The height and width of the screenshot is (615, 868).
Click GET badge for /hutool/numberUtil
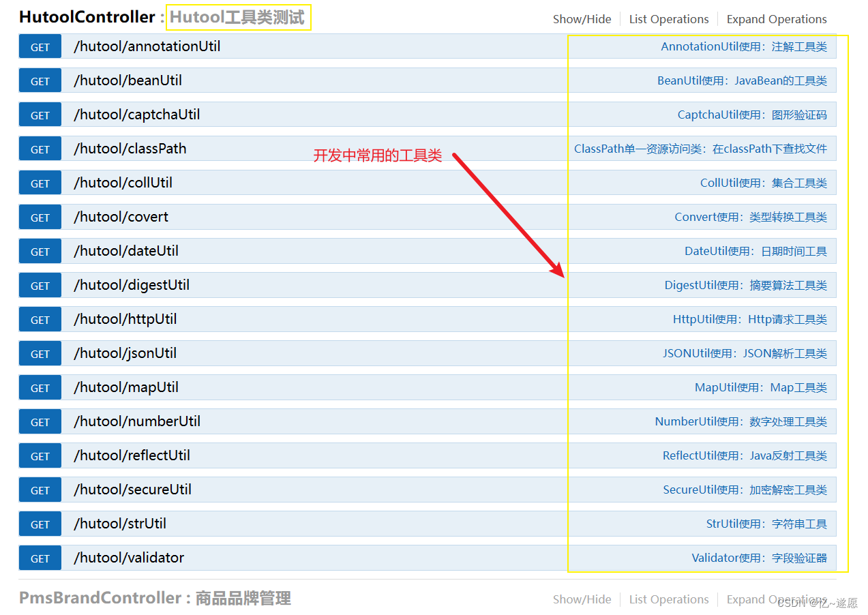click(40, 422)
